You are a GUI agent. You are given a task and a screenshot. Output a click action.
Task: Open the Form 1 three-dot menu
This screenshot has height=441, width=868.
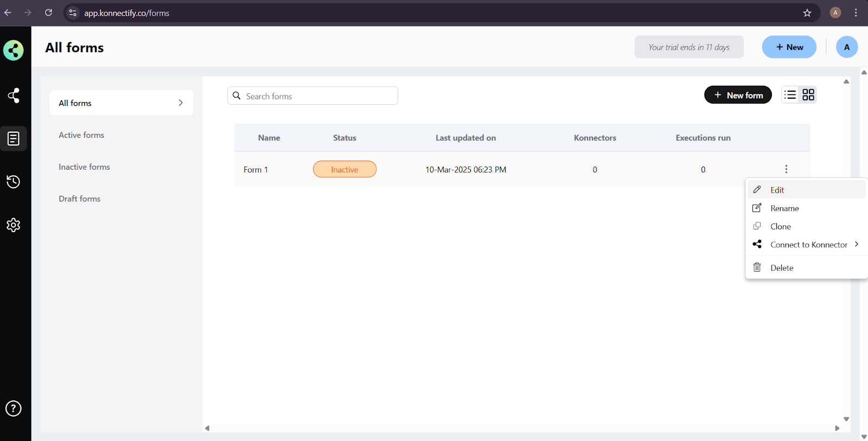click(x=786, y=169)
